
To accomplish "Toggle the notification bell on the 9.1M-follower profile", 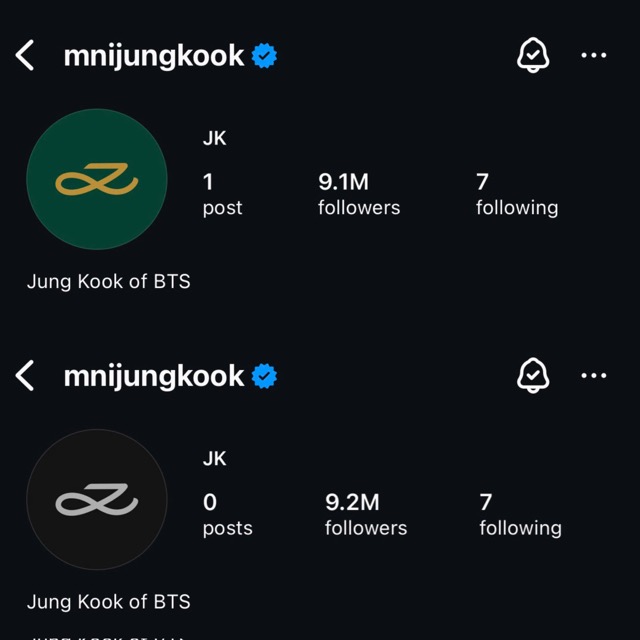I will click(x=533, y=56).
